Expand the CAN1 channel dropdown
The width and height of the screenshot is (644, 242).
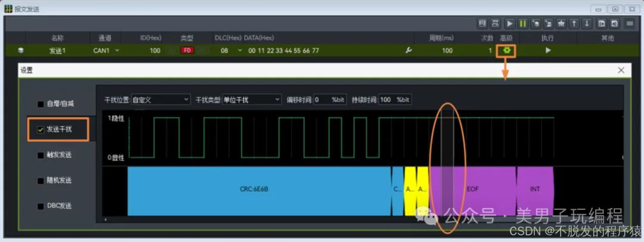click(106, 51)
